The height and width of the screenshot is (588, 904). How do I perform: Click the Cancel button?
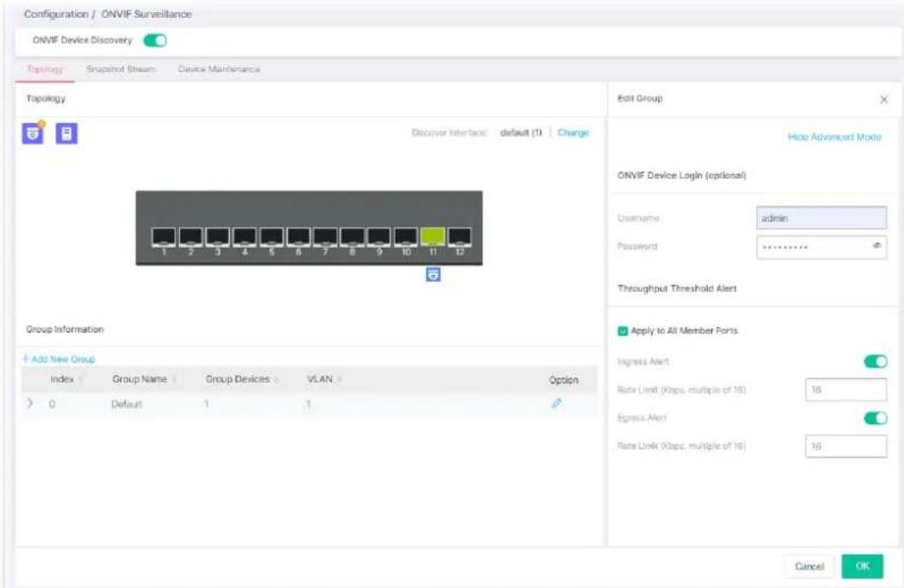point(810,566)
